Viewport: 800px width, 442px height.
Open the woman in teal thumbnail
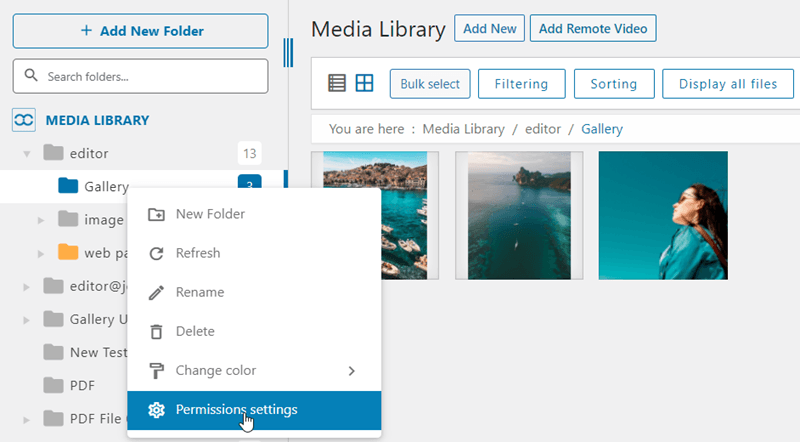click(662, 215)
